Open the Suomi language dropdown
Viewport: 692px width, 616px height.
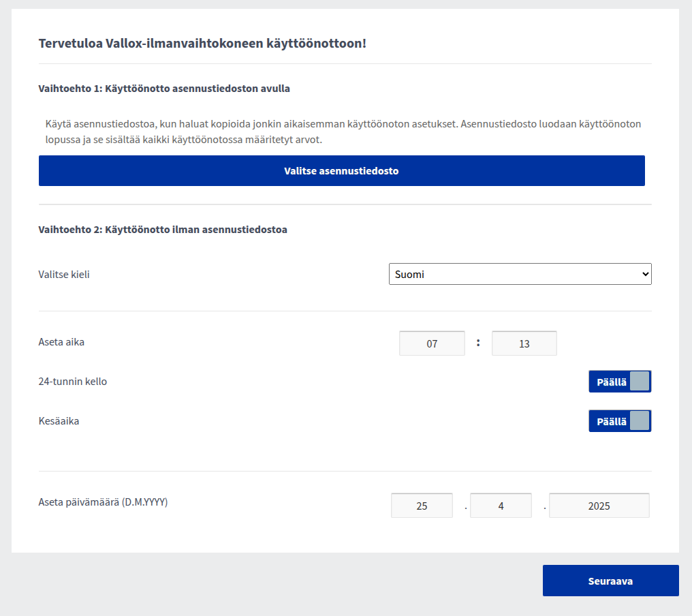click(520, 274)
